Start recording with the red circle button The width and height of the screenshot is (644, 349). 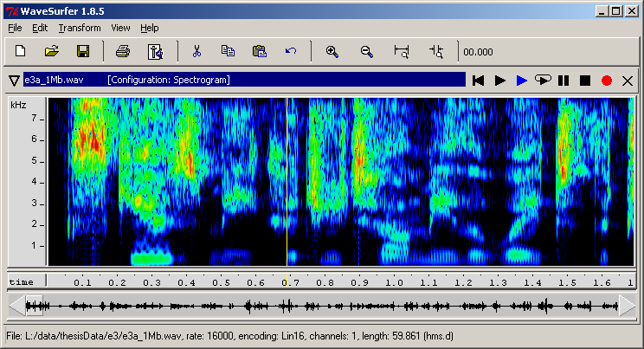606,81
